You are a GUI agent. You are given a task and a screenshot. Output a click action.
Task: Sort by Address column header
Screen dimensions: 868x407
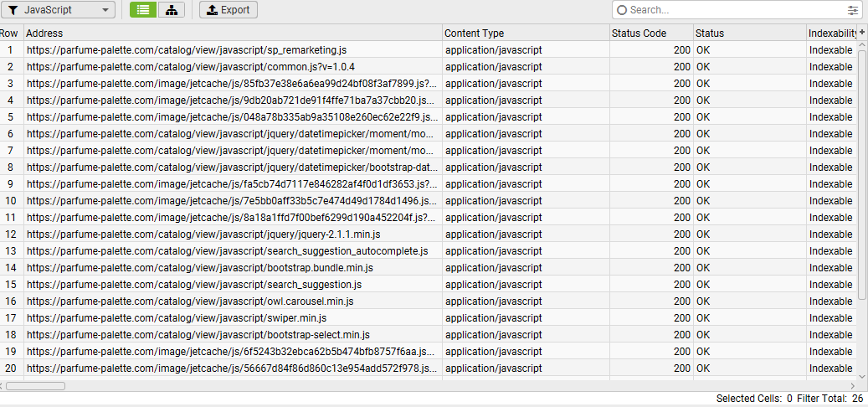233,33
